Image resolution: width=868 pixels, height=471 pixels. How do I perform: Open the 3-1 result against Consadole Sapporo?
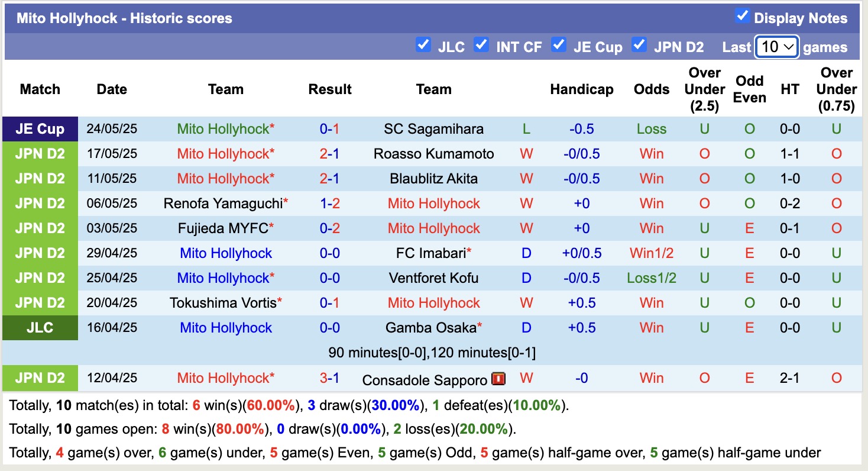tap(329, 378)
